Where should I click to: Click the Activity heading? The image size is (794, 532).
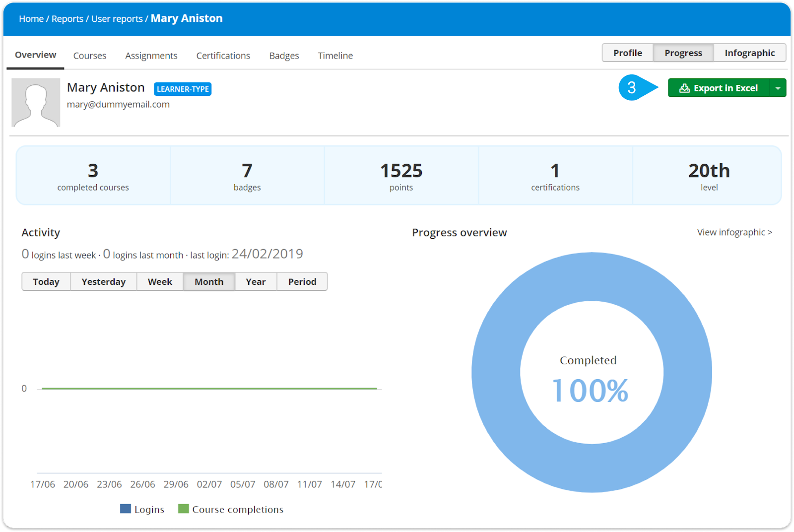(41, 232)
